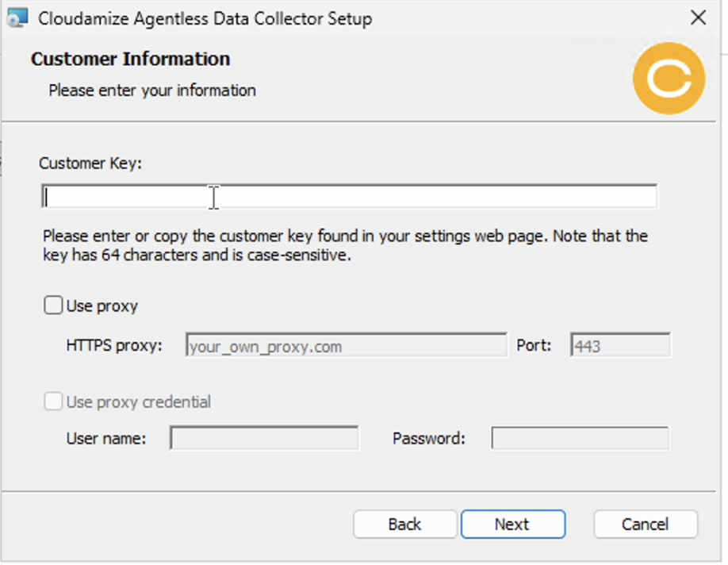728x565 pixels.
Task: Go back with the Back button
Action: pos(405,524)
